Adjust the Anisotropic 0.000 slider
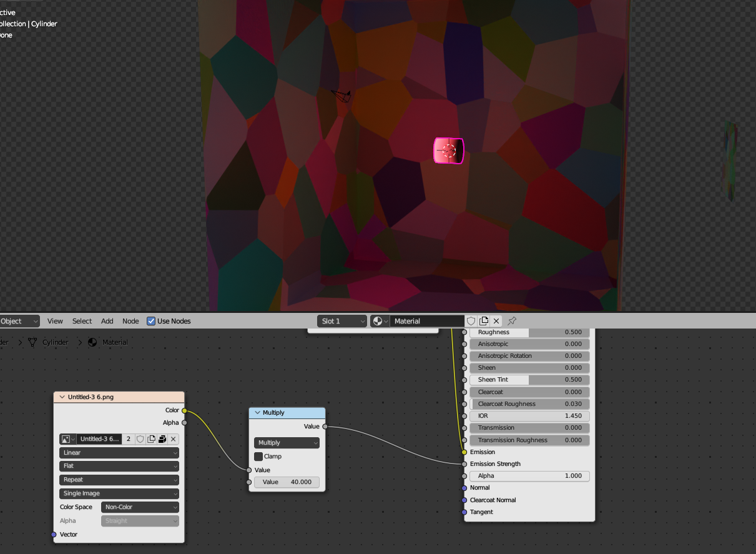The image size is (756, 554). [x=529, y=344]
